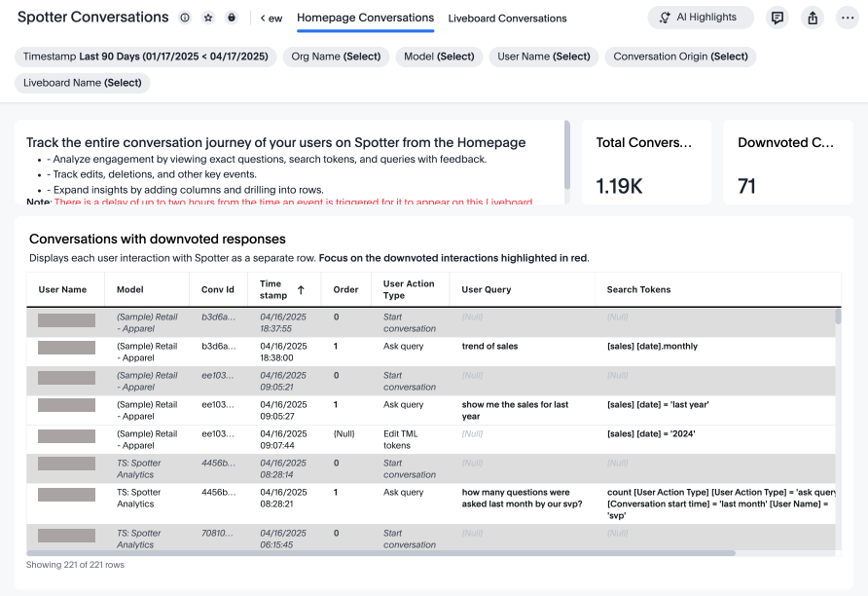868x596 pixels.
Task: Click the share icon in header
Action: tap(812, 18)
